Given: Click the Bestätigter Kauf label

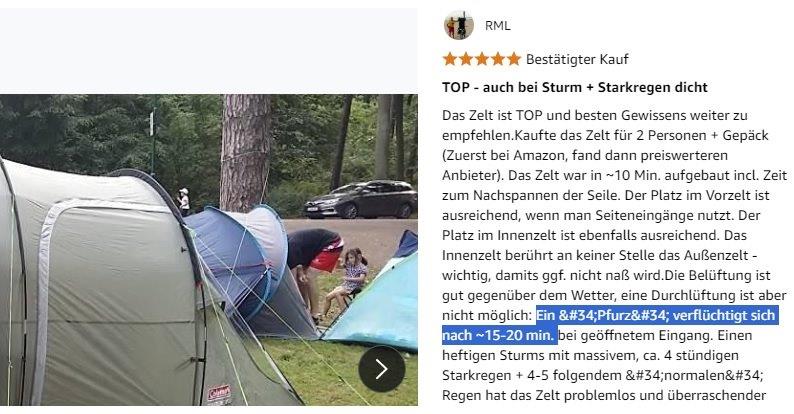Looking at the screenshot, I should [x=577, y=59].
